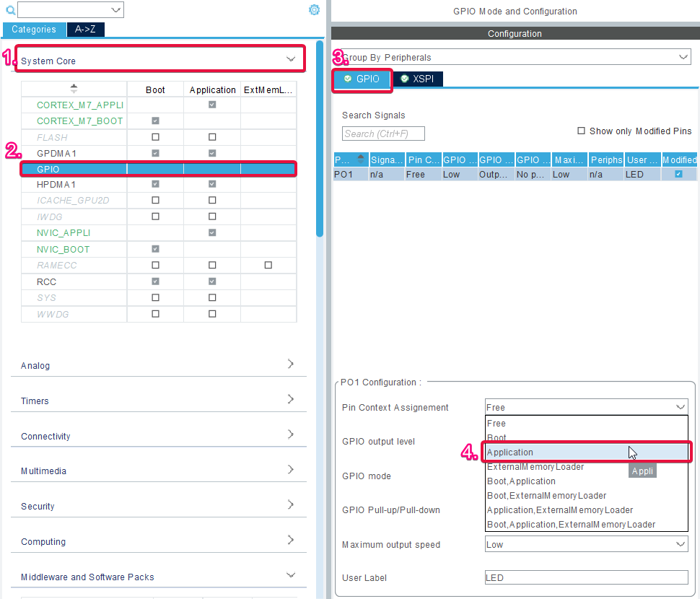
Task: Select the GPIO peripheral row
Action: point(159,169)
